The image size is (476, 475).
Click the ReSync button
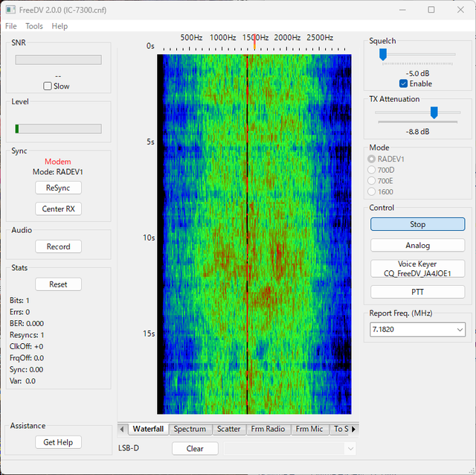click(58, 188)
